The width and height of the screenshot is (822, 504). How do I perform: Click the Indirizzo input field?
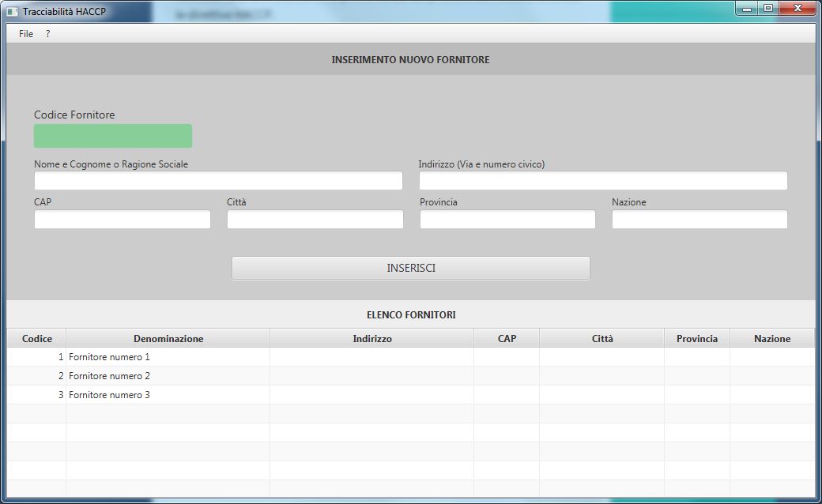[603, 181]
